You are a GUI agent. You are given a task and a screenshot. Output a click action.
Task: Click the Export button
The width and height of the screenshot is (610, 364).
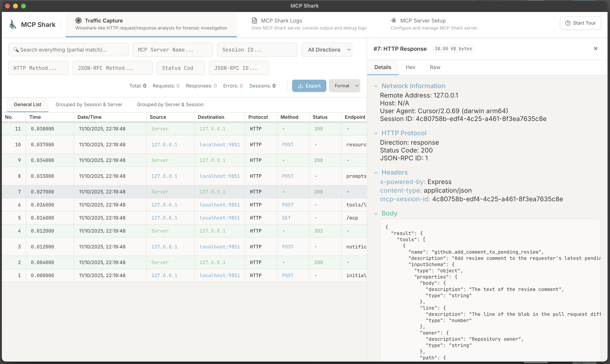click(309, 86)
